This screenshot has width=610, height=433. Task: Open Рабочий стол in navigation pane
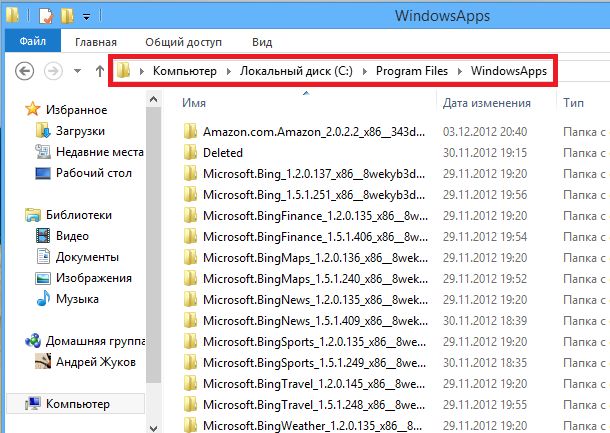pyautogui.click(x=94, y=173)
